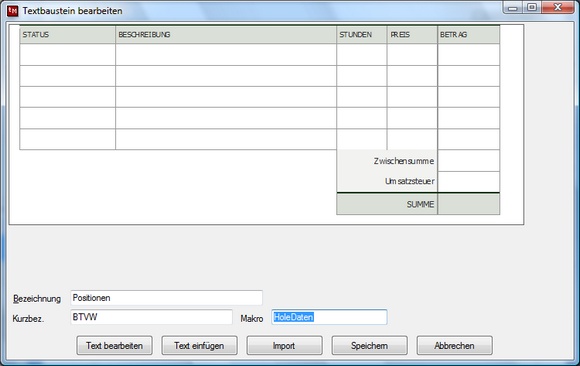The width and height of the screenshot is (580, 366).
Task: Click the Zwischensumme label
Action: (x=404, y=161)
